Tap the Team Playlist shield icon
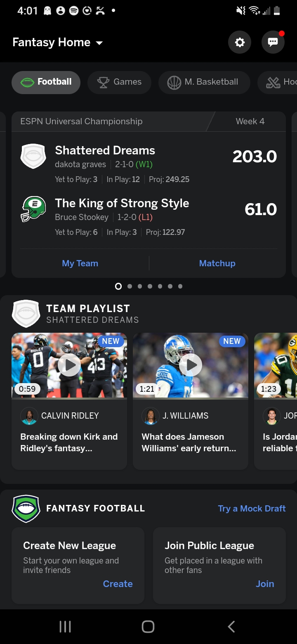This screenshot has width=297, height=644. tap(26, 314)
